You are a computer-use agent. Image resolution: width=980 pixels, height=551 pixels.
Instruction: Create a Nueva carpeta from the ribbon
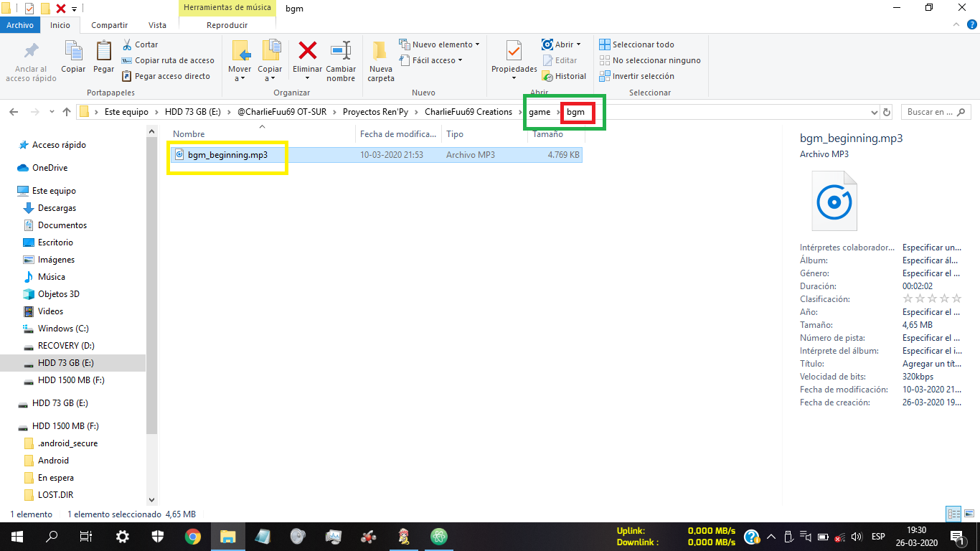[x=380, y=52]
